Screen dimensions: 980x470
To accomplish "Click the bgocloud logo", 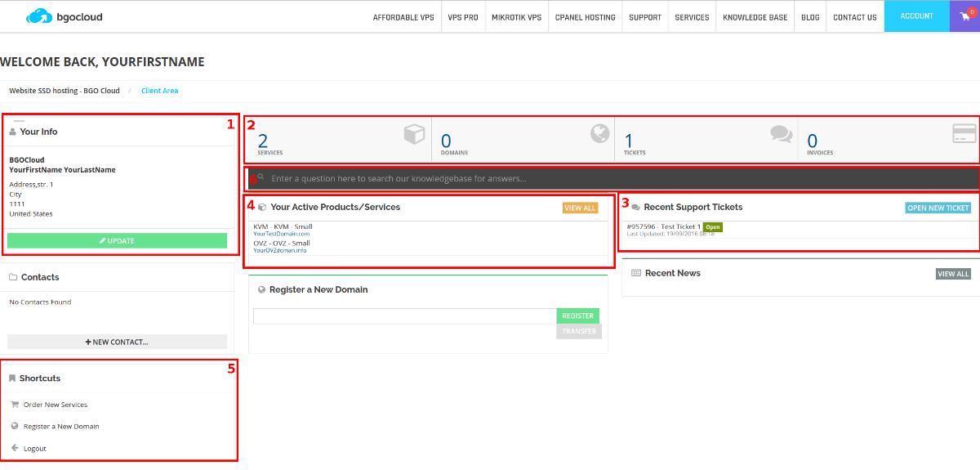I will [64, 16].
